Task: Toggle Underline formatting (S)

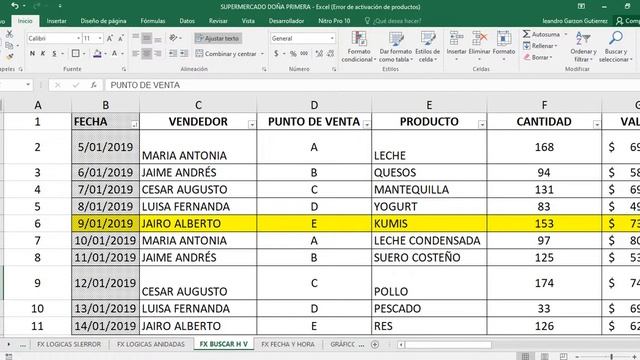Action: click(x=54, y=53)
